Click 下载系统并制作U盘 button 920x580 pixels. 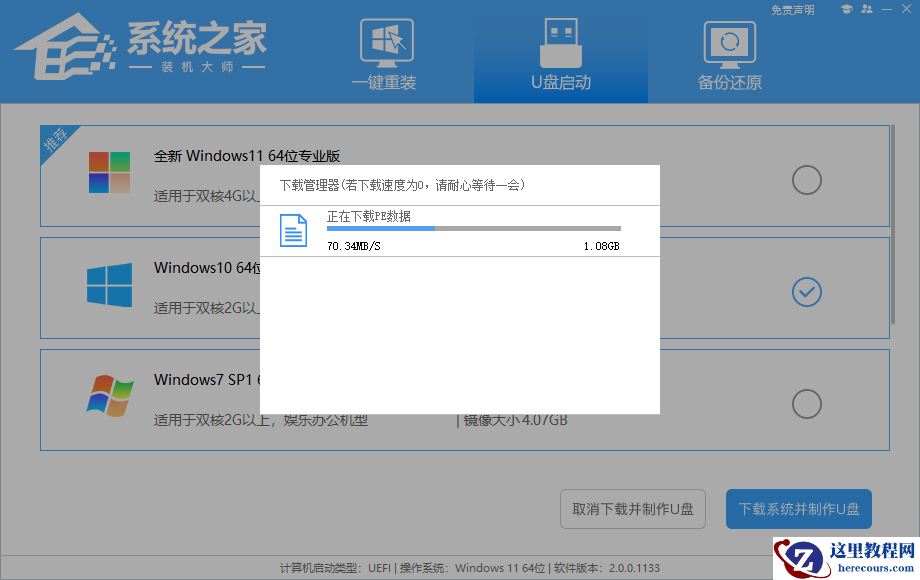click(798, 509)
